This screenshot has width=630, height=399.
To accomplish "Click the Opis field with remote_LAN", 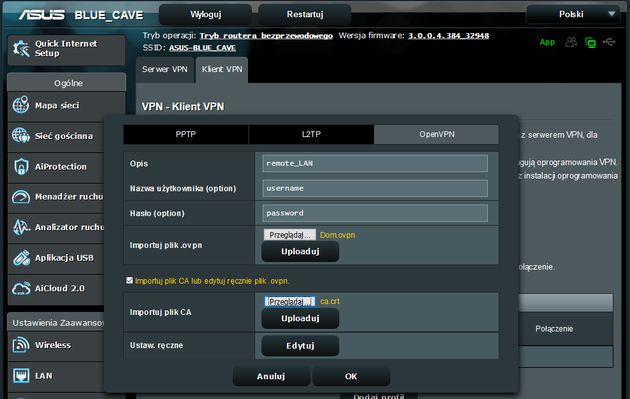I will [375, 164].
